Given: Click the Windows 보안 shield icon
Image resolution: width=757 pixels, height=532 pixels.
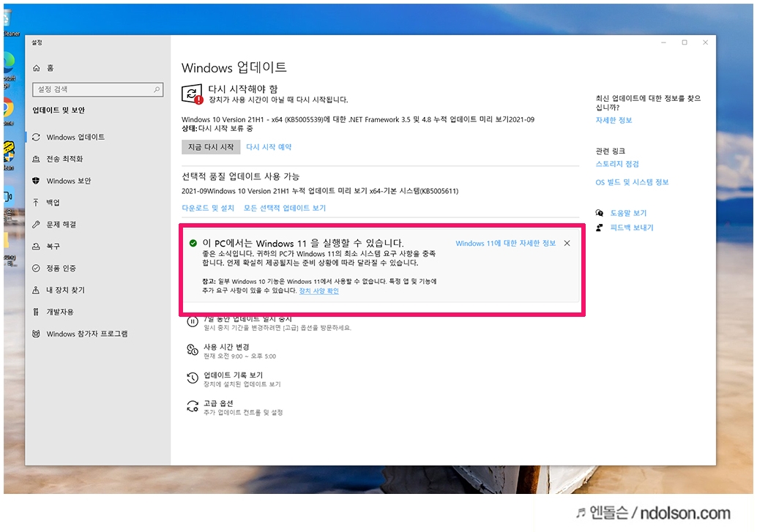Looking at the screenshot, I should click(x=36, y=181).
